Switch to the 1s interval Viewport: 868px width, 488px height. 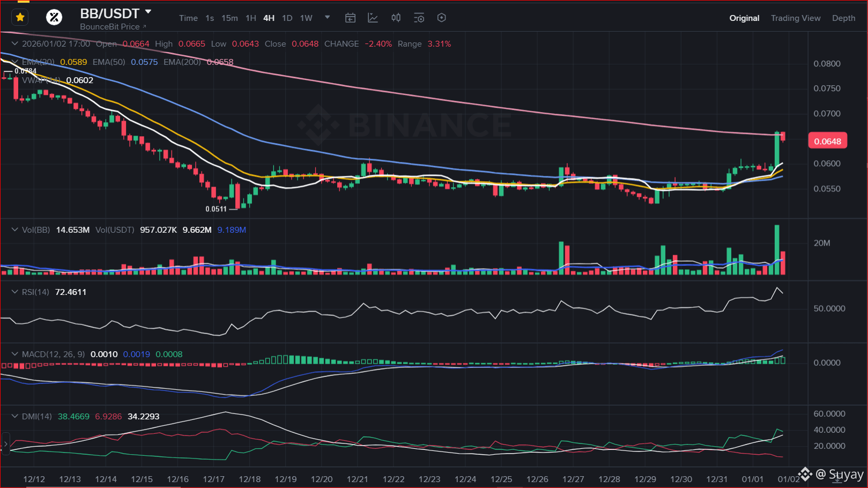210,18
